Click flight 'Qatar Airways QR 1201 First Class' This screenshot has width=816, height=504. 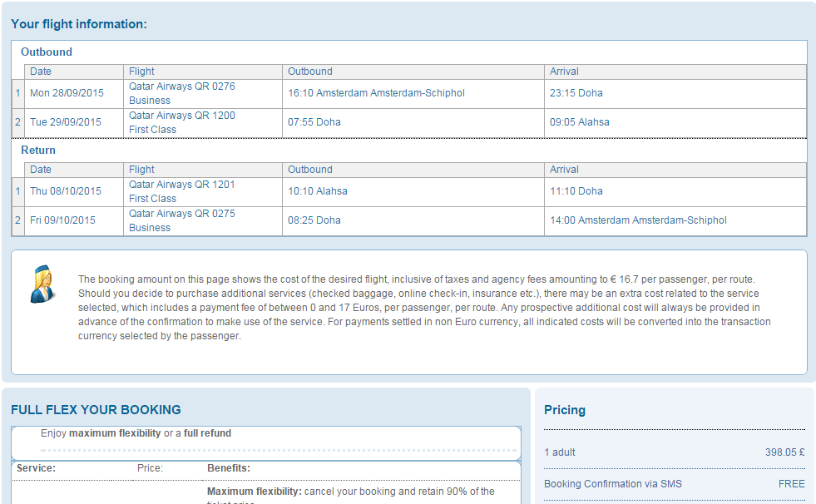(x=182, y=191)
